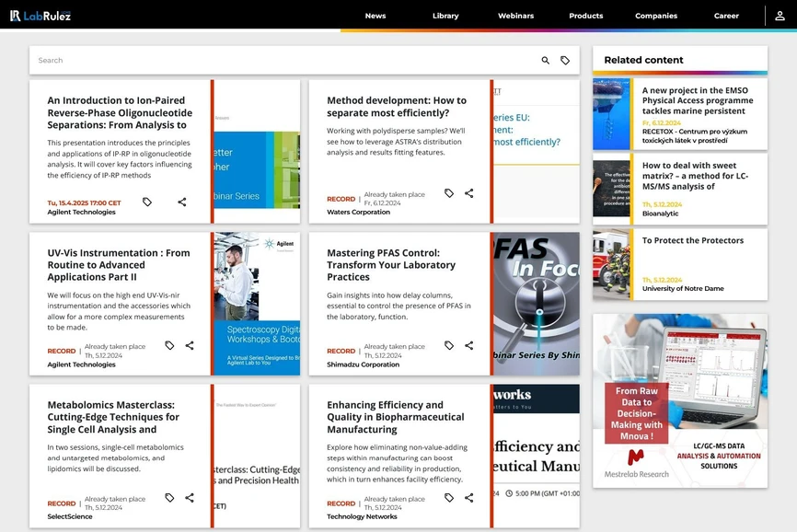Open the News menu
This screenshot has height=532, width=797.
tap(375, 16)
